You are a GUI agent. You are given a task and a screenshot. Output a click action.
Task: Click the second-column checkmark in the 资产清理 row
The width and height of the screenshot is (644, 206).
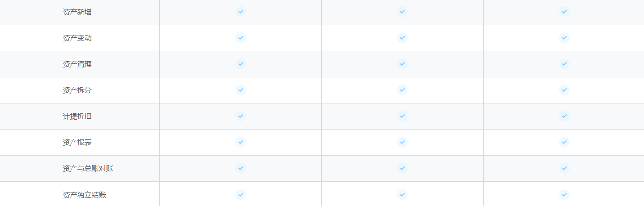coord(402,64)
